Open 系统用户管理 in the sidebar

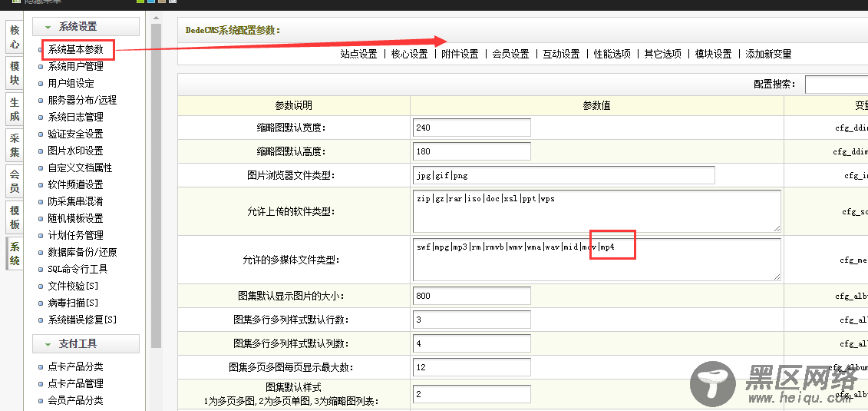point(75,67)
